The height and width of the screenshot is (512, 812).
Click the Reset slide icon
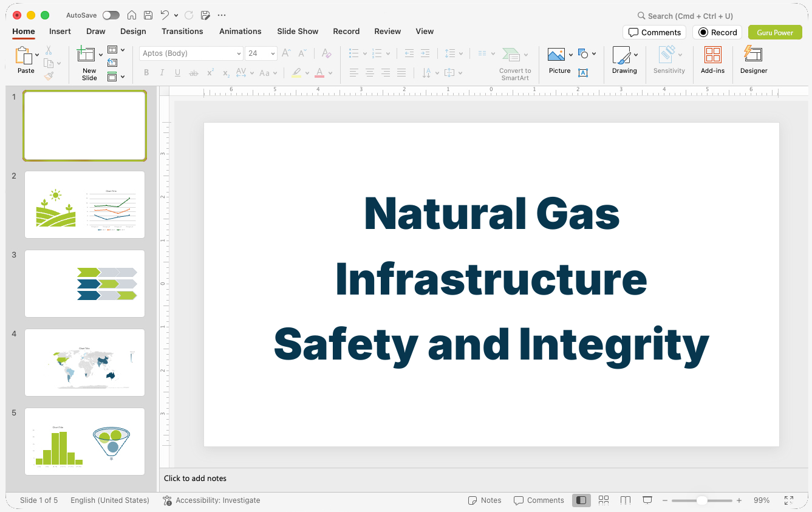112,63
